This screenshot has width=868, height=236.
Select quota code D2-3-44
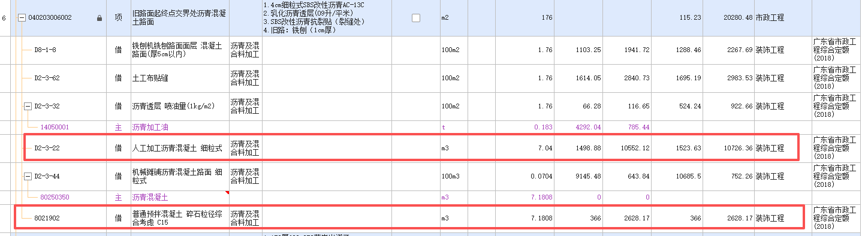[x=47, y=176]
